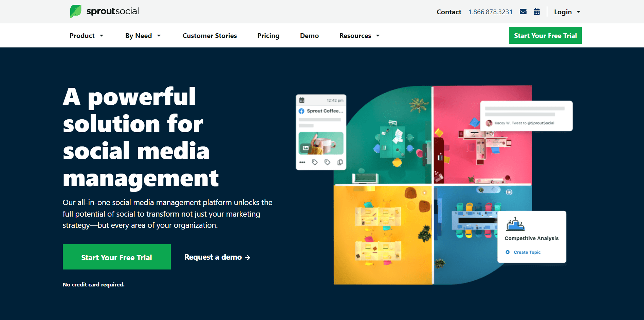Click the email envelope icon
The image size is (644, 320).
523,12
